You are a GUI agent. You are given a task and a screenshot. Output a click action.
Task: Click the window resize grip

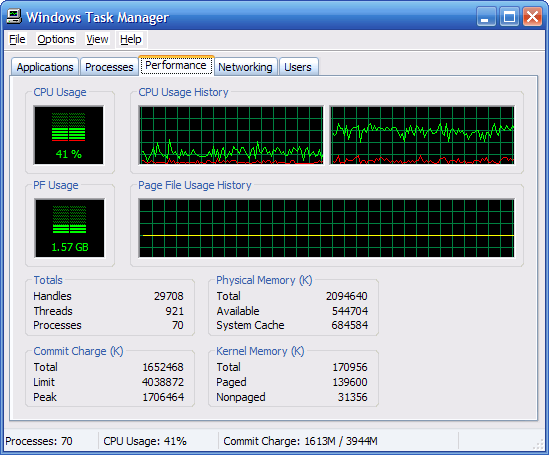tap(538, 444)
